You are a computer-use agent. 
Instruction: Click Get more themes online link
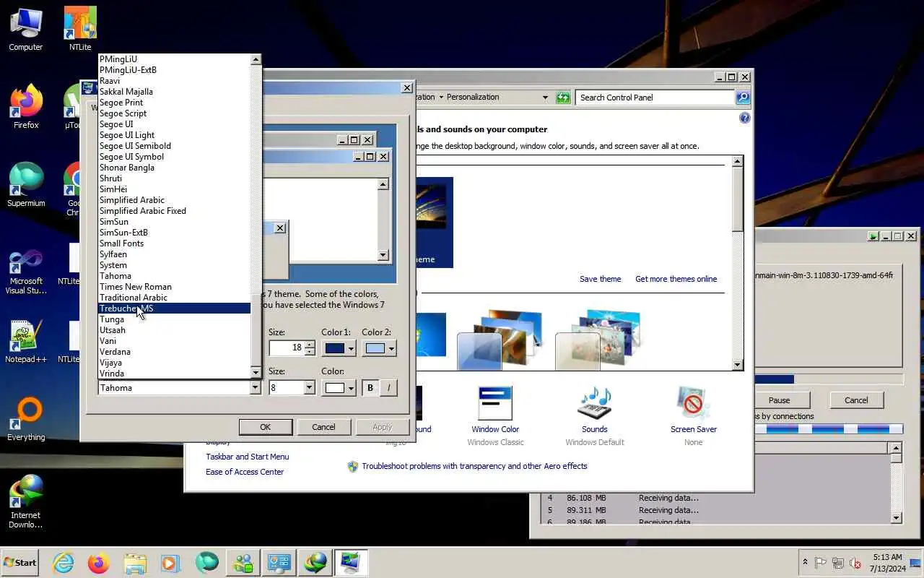(676, 279)
